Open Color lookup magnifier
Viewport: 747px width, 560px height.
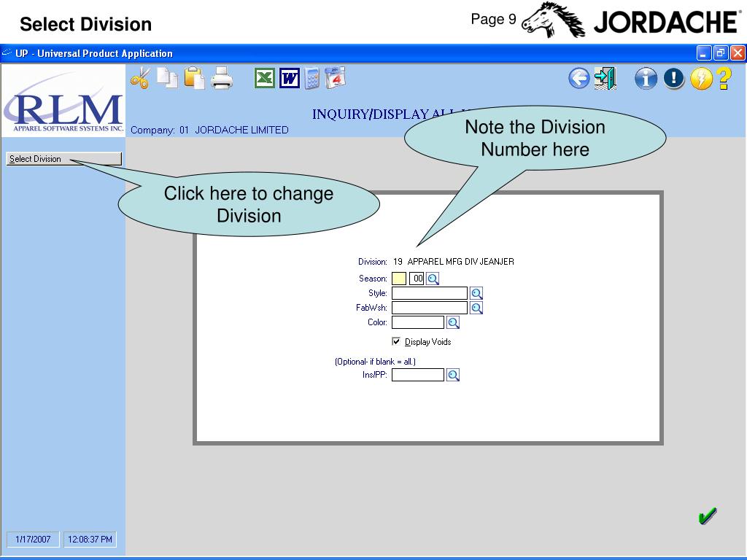tap(453, 322)
